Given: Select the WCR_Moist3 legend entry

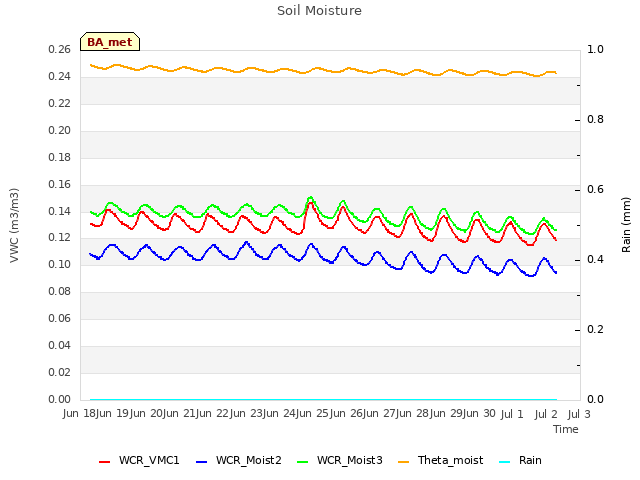Looking at the screenshot, I should 340,460.
